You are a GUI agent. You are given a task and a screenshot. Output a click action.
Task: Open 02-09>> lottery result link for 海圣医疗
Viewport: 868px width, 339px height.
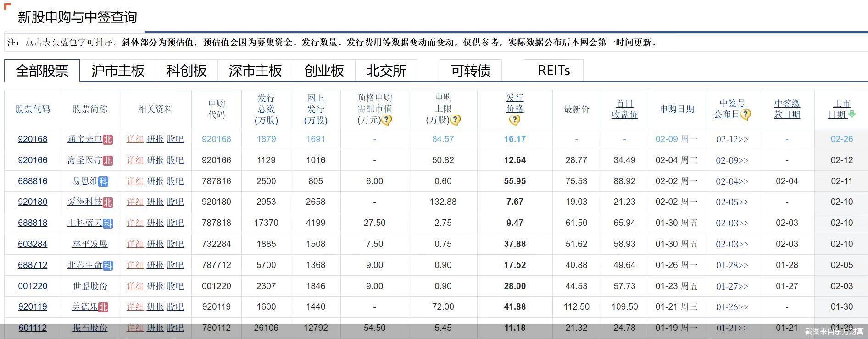tap(732, 160)
